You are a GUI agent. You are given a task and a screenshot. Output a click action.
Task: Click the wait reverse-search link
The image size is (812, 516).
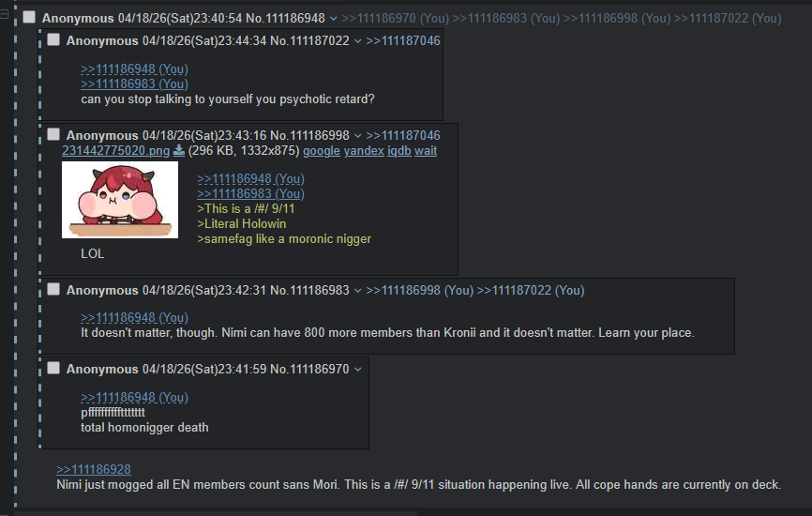426,151
